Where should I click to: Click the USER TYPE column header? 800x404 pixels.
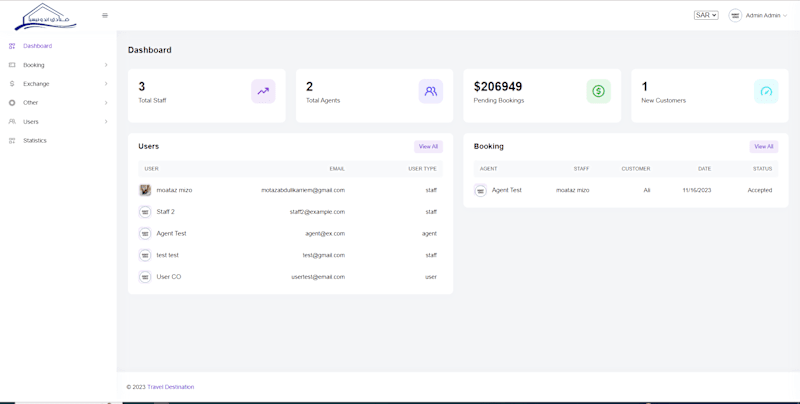pyautogui.click(x=422, y=169)
